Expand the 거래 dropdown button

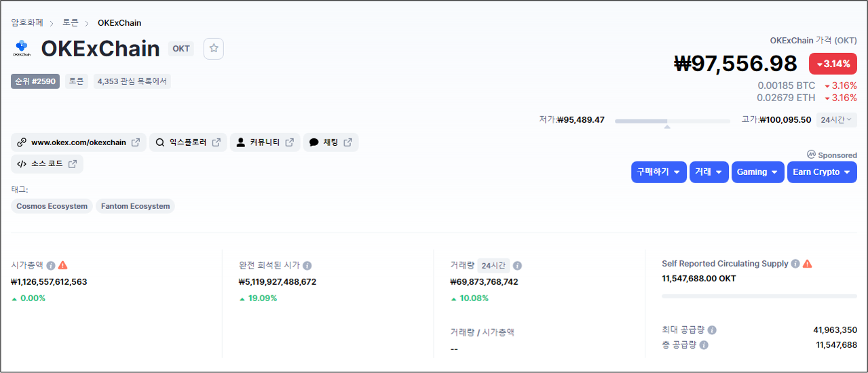[x=709, y=172]
